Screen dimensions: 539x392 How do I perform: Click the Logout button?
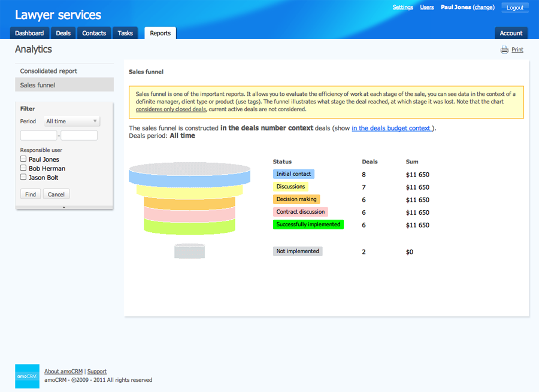514,8
